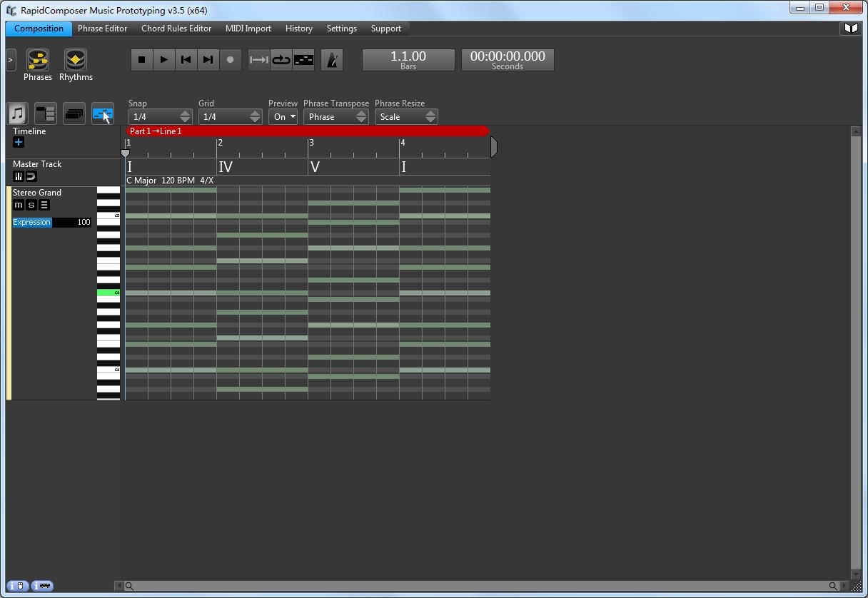Click the metronome icon in the toolbar
The image size is (868, 598).
click(x=331, y=60)
